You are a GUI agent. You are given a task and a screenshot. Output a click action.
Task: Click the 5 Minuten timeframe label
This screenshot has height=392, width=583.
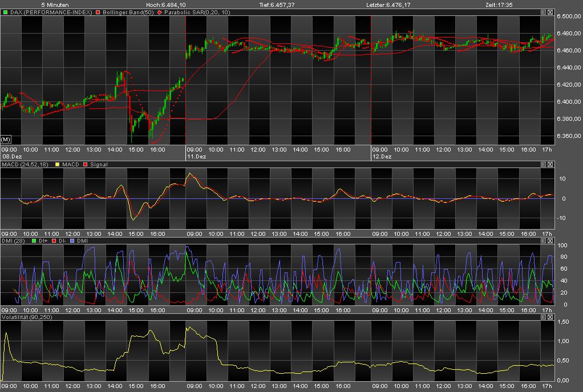[54, 5]
